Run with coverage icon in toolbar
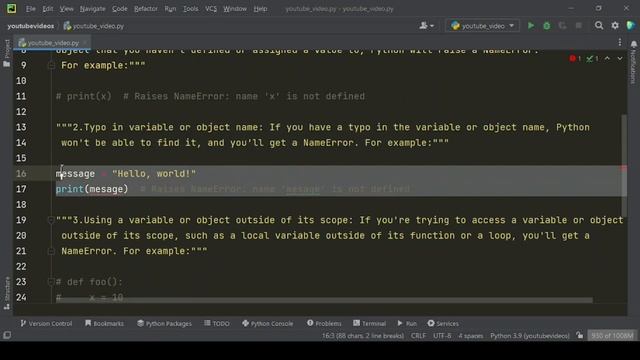The width and height of the screenshot is (640, 360). click(x=562, y=26)
